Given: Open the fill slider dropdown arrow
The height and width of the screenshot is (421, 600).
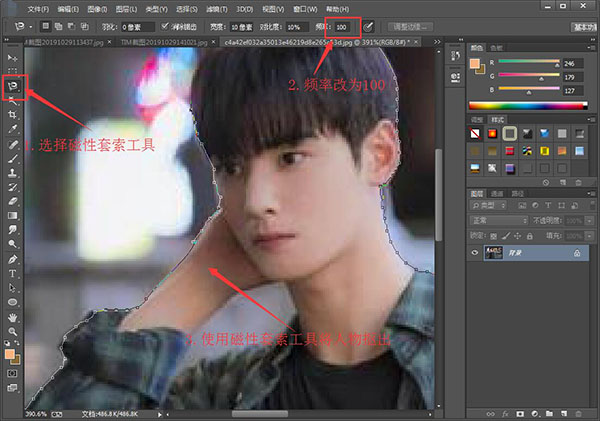Looking at the screenshot, I should pyautogui.click(x=589, y=236).
